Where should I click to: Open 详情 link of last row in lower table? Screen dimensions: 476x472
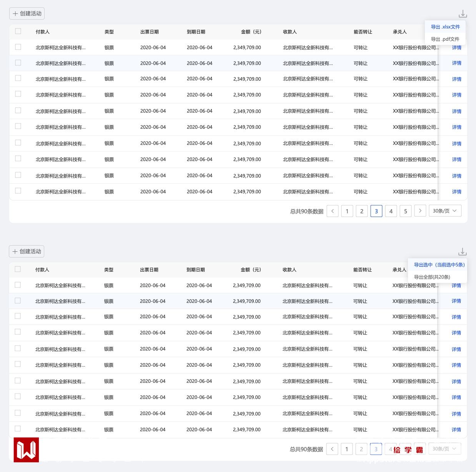click(456, 429)
